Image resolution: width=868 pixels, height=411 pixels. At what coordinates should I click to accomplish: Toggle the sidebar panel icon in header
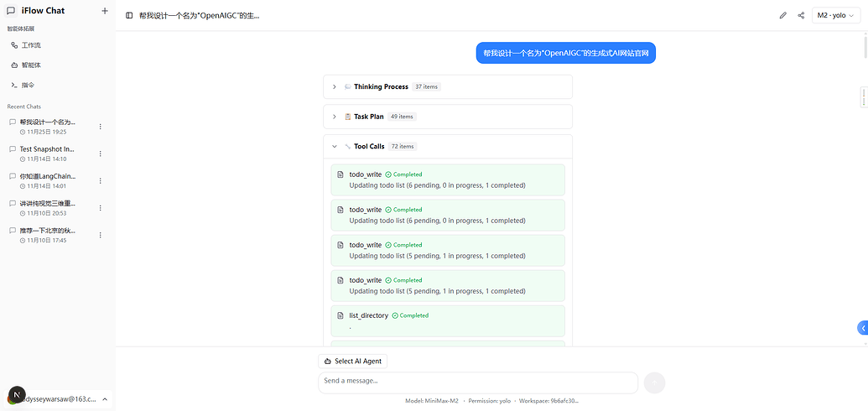coord(129,15)
